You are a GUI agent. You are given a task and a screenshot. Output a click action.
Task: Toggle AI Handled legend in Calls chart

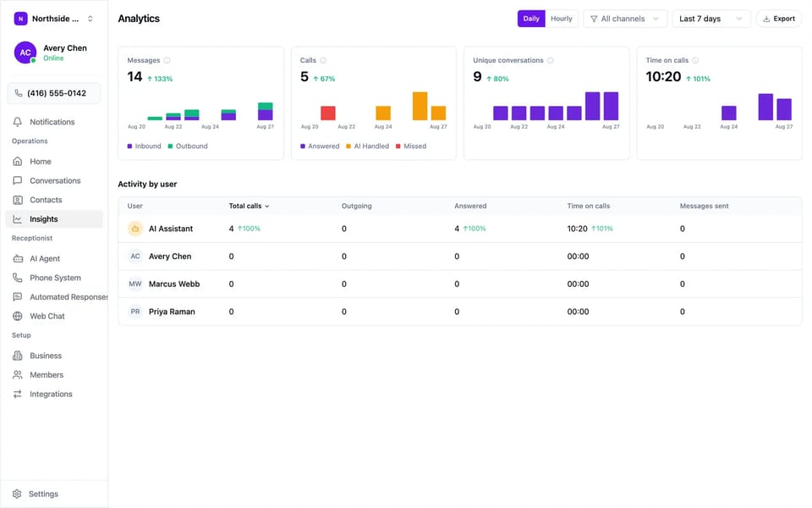(x=367, y=146)
